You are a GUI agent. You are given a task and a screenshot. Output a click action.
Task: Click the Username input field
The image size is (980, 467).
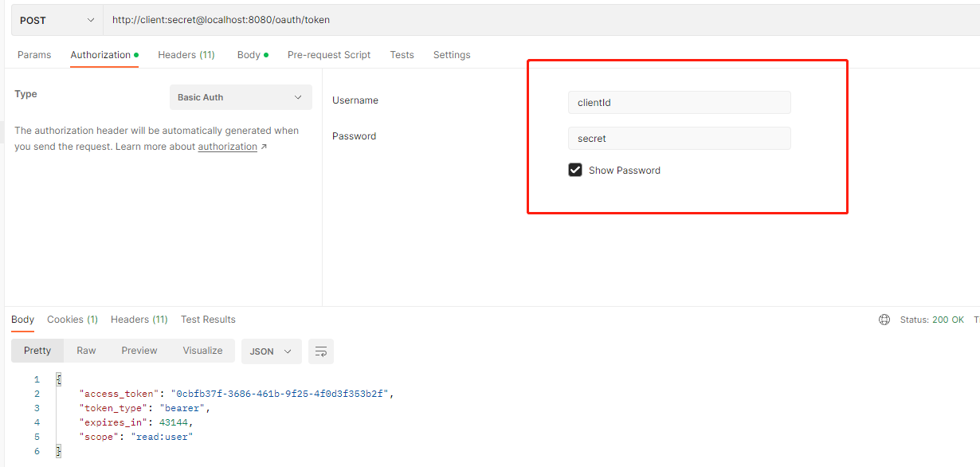[680, 102]
